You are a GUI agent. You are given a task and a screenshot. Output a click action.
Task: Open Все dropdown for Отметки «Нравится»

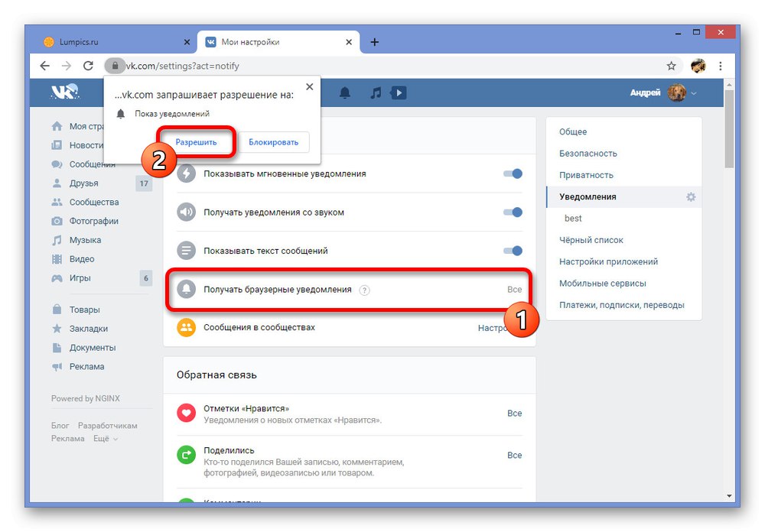514,413
